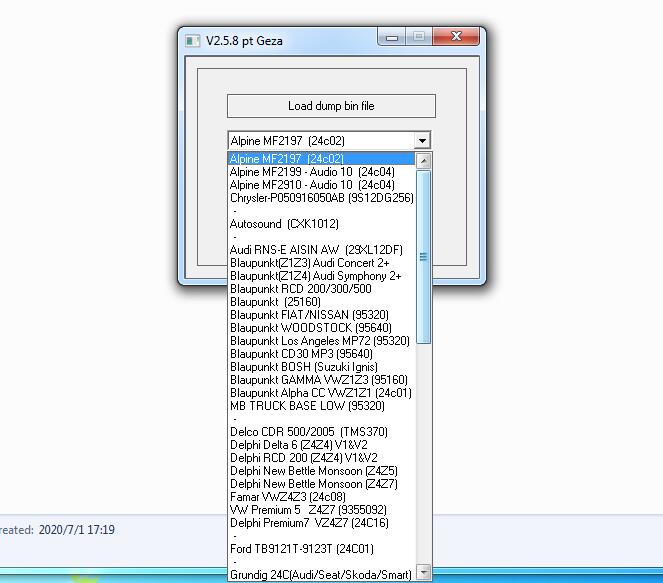Minimize the V2.5.8 pt Geza window

click(x=392, y=38)
